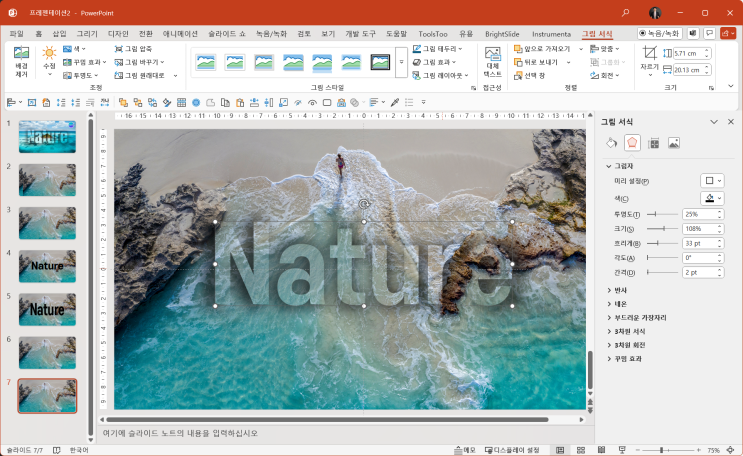Expand the 반사 reflection section
This screenshot has width=743, height=456.
click(620, 290)
